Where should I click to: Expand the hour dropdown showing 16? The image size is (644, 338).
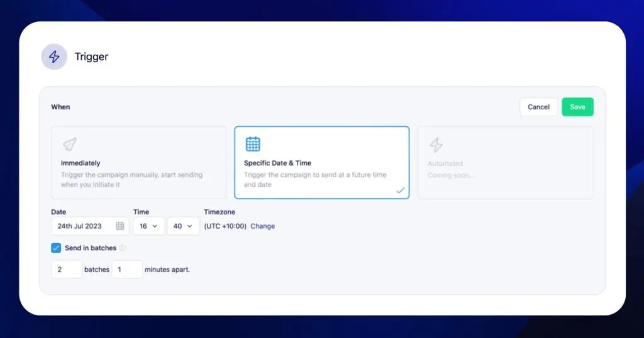coord(149,226)
